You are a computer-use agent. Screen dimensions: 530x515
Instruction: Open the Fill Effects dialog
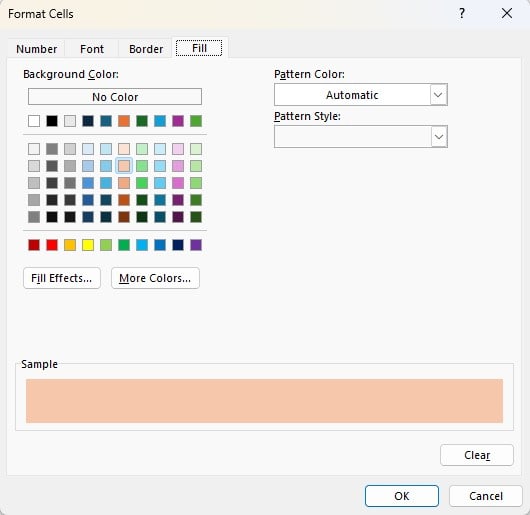[x=62, y=278]
